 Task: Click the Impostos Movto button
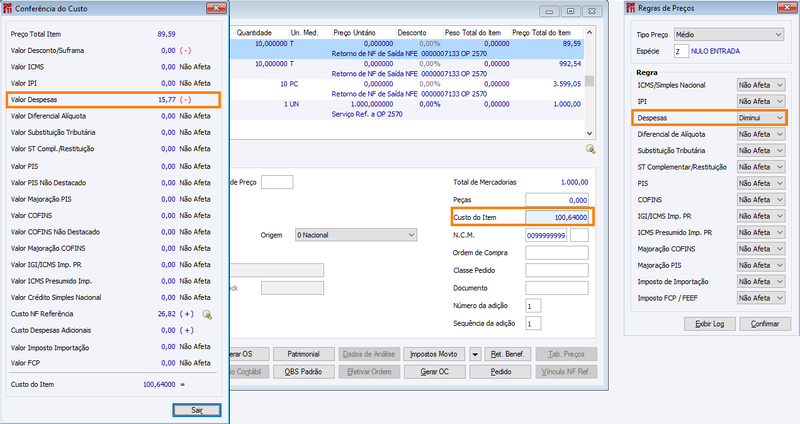tap(434, 354)
